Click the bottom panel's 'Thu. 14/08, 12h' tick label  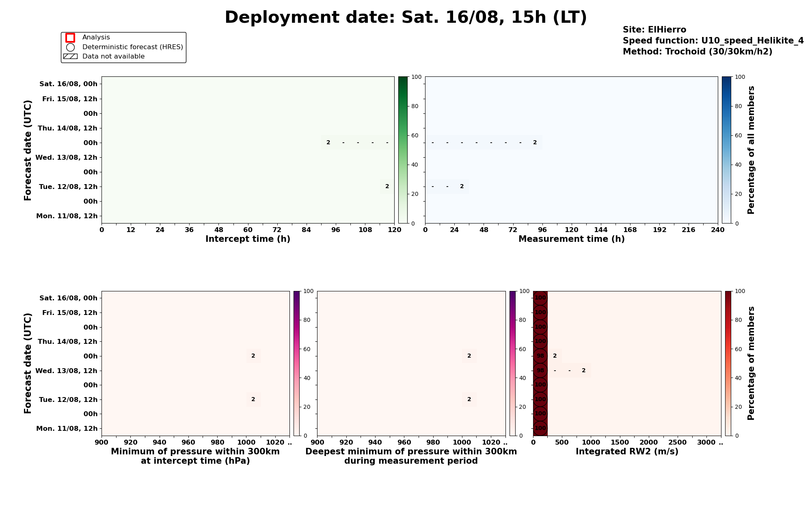coord(68,341)
